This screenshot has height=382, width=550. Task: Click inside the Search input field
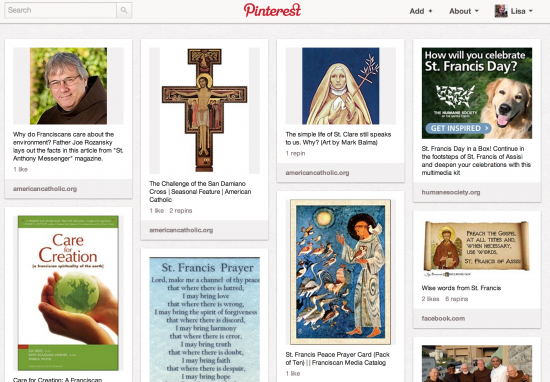[60, 10]
